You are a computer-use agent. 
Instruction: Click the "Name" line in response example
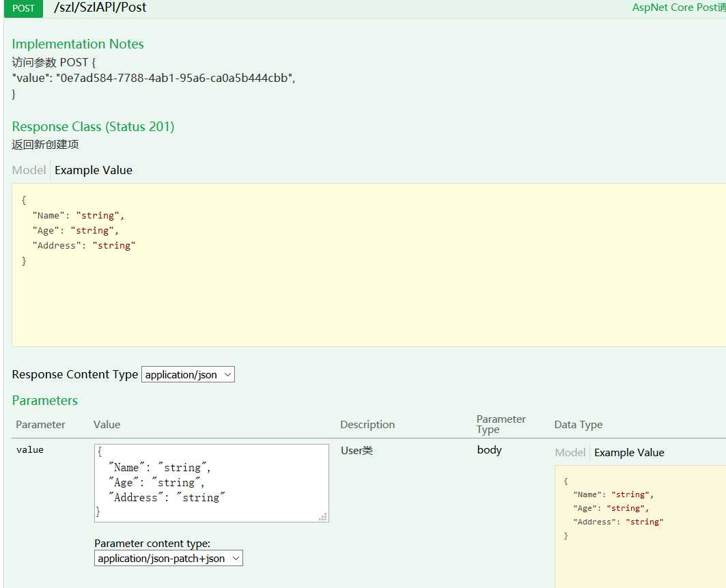pos(79,215)
